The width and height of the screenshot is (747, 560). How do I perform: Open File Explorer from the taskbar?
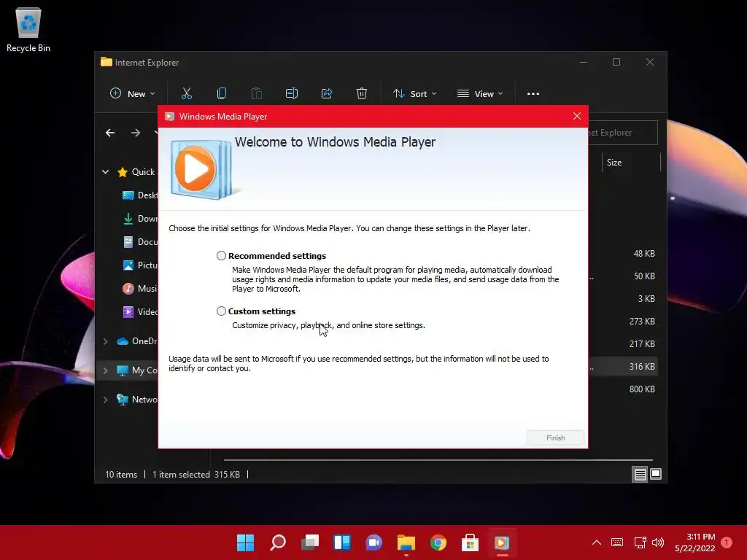click(406, 542)
